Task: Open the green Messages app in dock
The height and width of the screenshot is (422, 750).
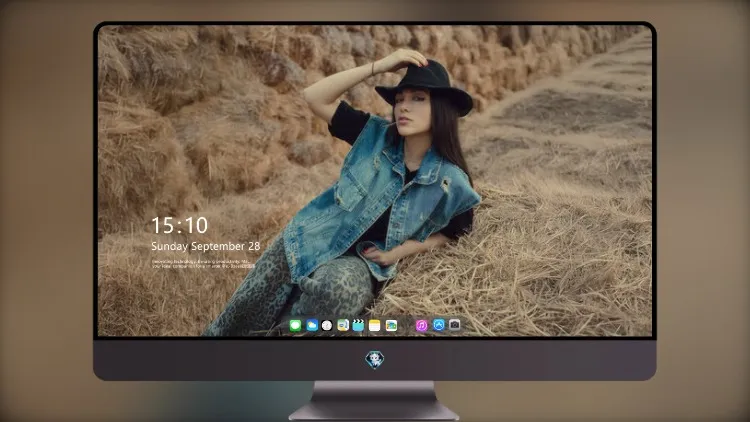Action: [295, 326]
